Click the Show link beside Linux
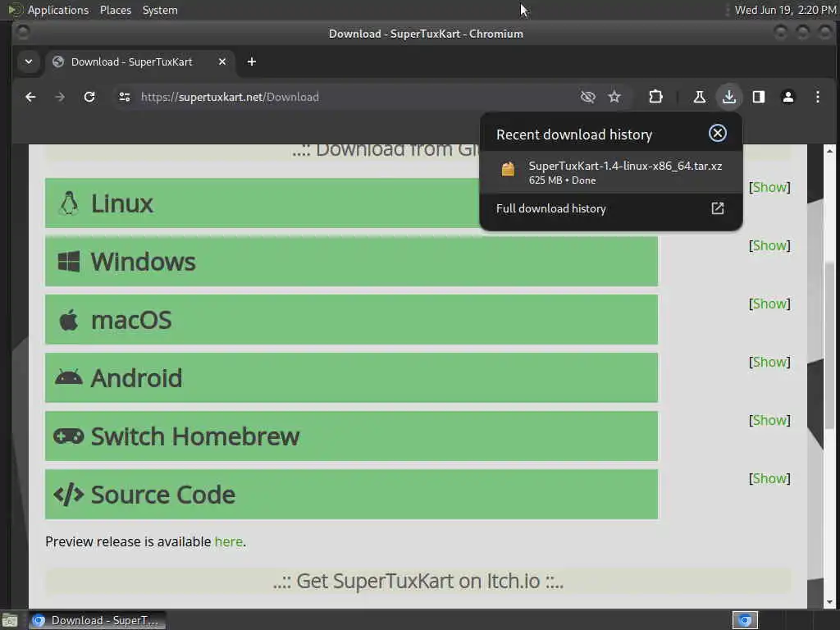Screen dimensions: 840x630 coord(769,187)
